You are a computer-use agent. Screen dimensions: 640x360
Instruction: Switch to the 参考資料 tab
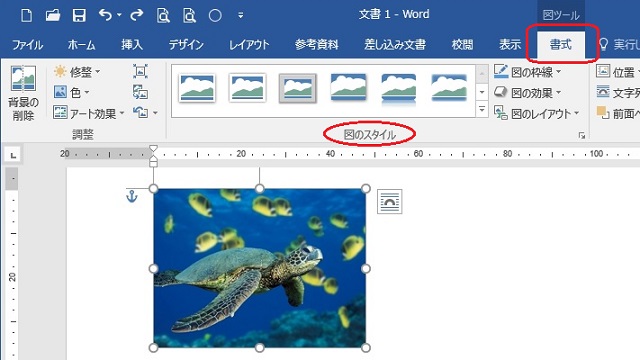coord(317,44)
